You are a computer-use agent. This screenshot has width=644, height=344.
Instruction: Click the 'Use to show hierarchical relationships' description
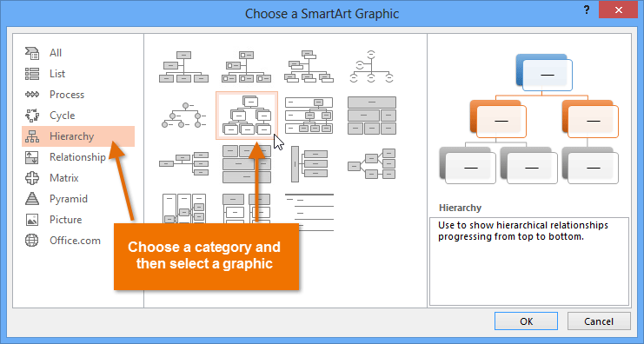(x=523, y=231)
